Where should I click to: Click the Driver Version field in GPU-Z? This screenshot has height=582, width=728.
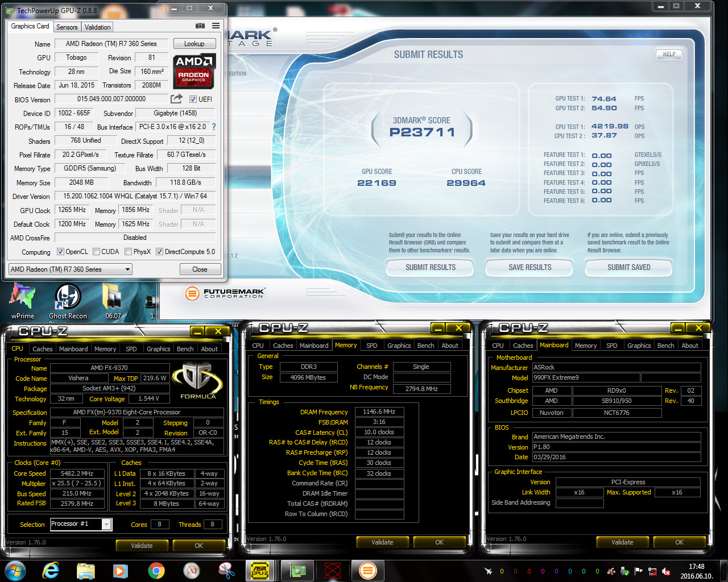[135, 196]
